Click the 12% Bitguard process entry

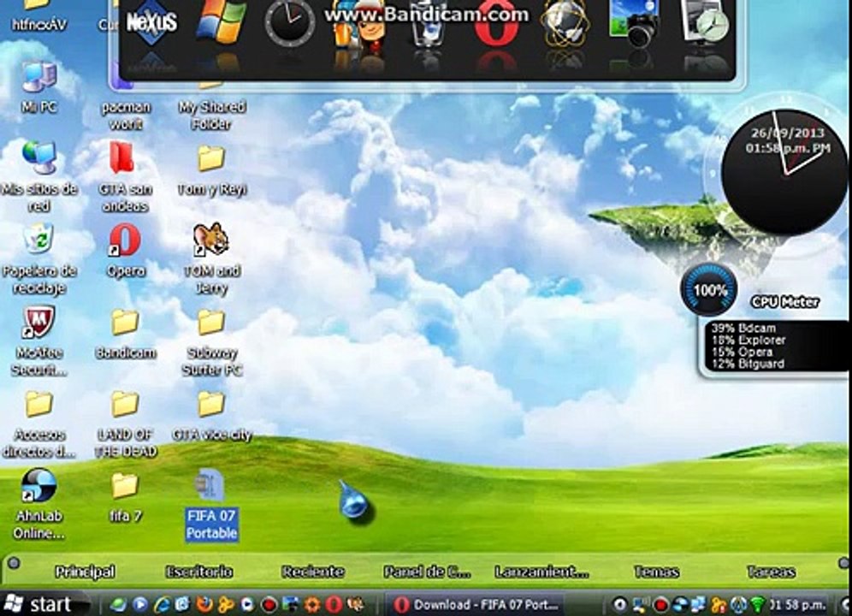pyautogui.click(x=748, y=364)
